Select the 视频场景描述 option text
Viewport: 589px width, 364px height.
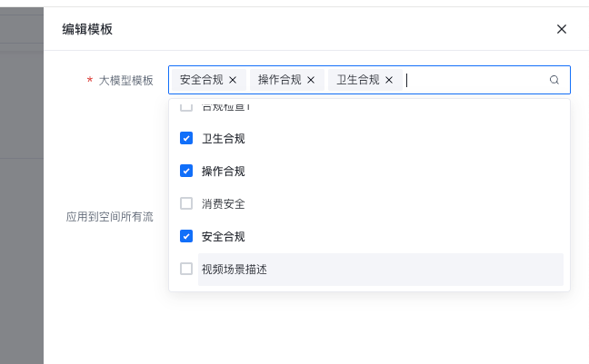[235, 270]
